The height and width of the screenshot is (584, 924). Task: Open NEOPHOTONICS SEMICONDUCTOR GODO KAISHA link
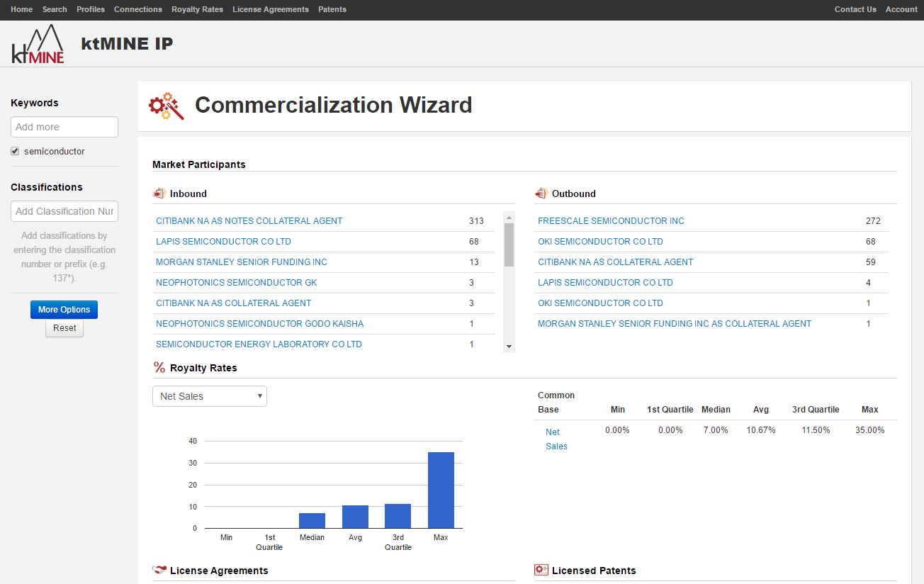click(259, 324)
